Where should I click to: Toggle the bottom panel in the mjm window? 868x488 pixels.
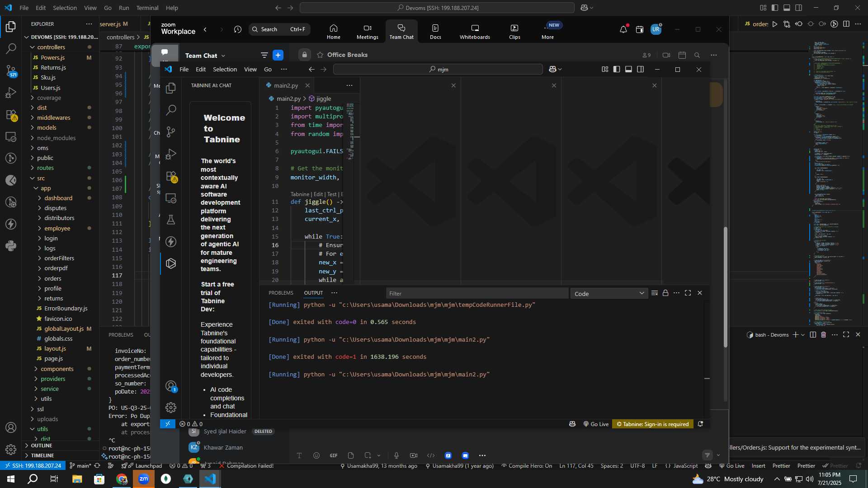point(628,69)
